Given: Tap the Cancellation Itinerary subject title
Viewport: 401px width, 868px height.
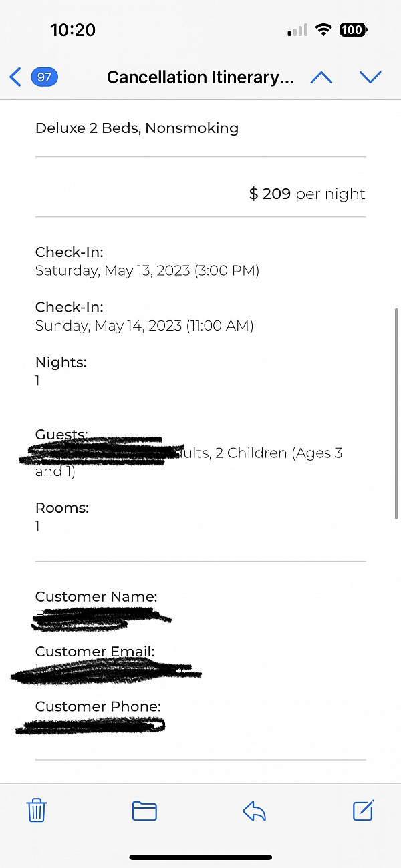Looking at the screenshot, I should pyautogui.click(x=200, y=77).
